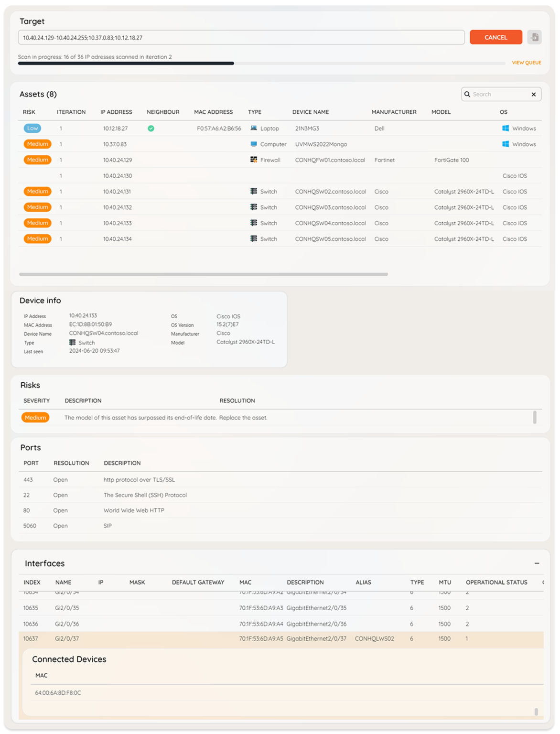The height and width of the screenshot is (734, 560).
Task: Clear the asset search with the X icon
Action: (534, 94)
